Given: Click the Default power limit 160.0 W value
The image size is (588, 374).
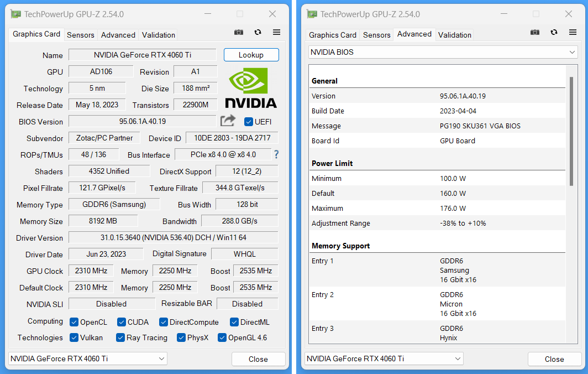Looking at the screenshot, I should point(453,193).
